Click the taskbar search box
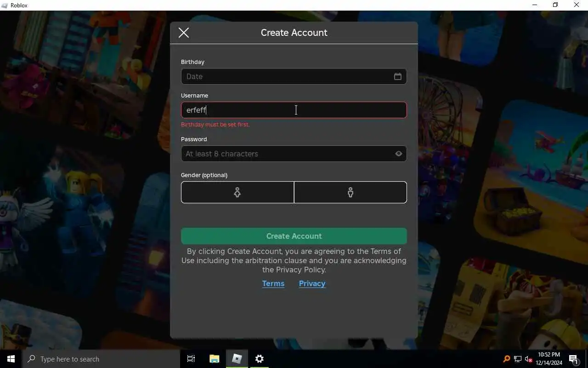The width and height of the screenshot is (588, 368). 101,359
